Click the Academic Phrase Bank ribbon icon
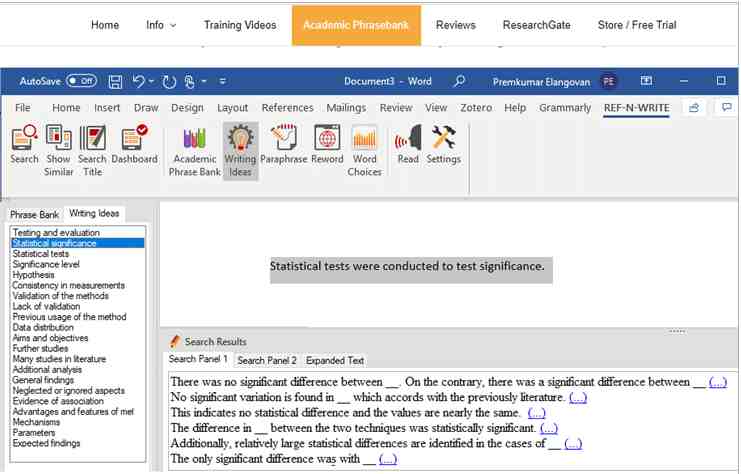741x474 pixels. 195,149
